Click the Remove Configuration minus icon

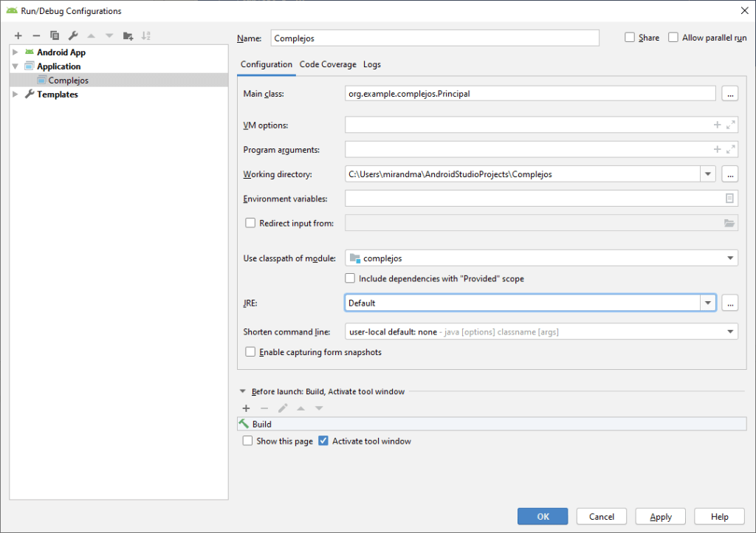click(x=36, y=35)
